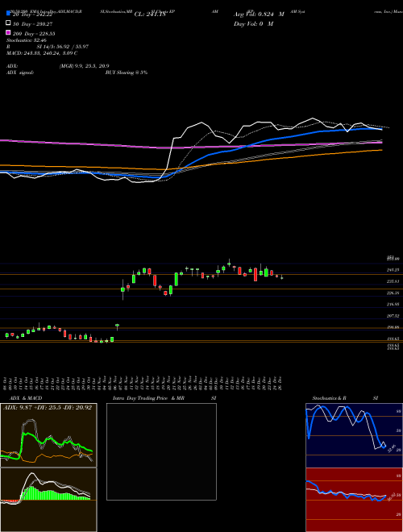Image resolution: width=403 pixels, height=532 pixels.
Task: Click the 'Avg Vol: 0.824 M' text
Action: click(259, 15)
